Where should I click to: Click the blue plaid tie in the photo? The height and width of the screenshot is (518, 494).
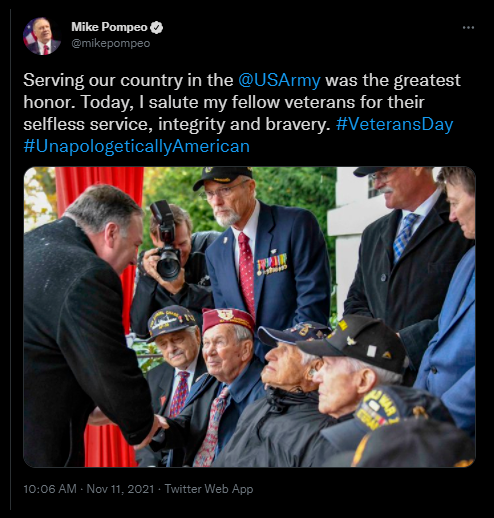[405, 235]
